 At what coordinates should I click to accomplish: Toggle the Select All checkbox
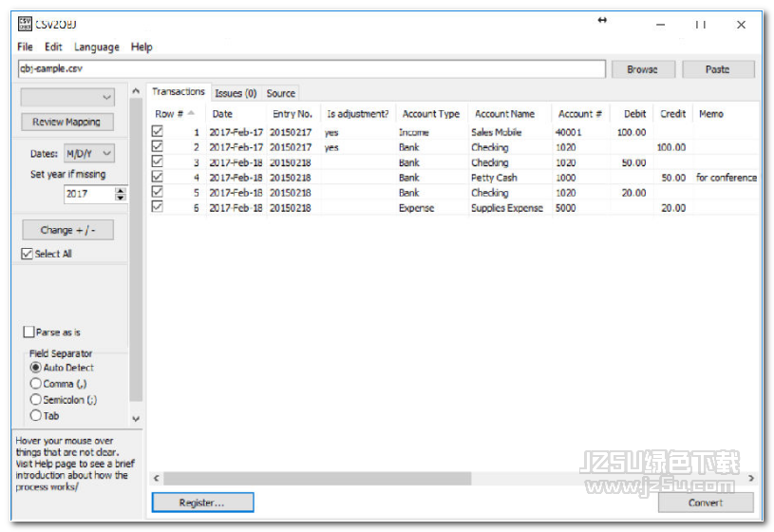(28, 254)
